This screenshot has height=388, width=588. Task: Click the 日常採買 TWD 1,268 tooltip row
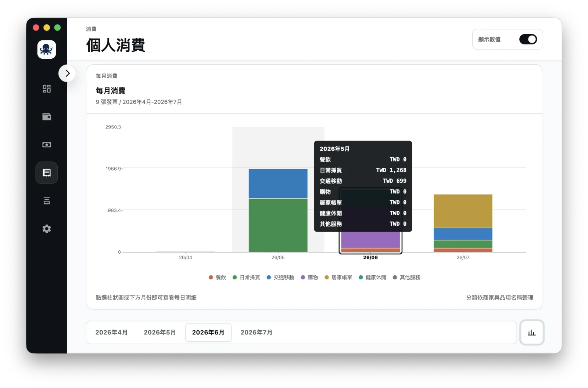point(363,170)
